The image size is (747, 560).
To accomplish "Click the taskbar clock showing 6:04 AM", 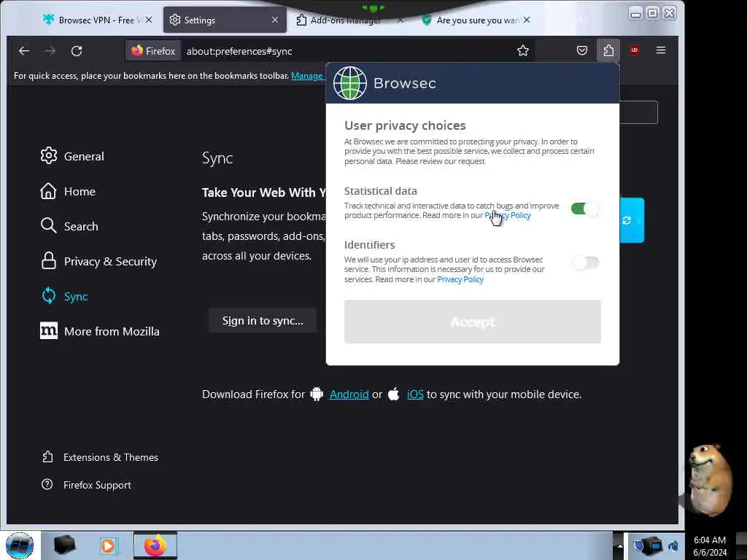I will pos(709,546).
